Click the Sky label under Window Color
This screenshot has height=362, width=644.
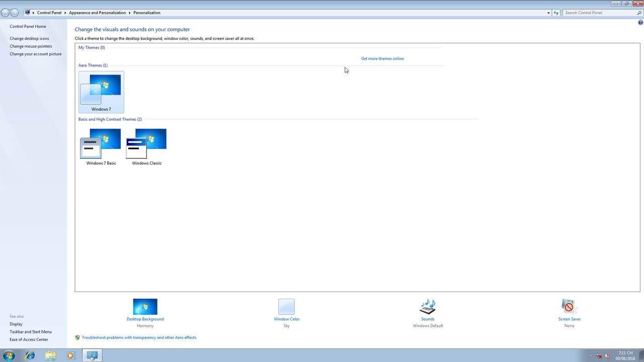[287, 326]
